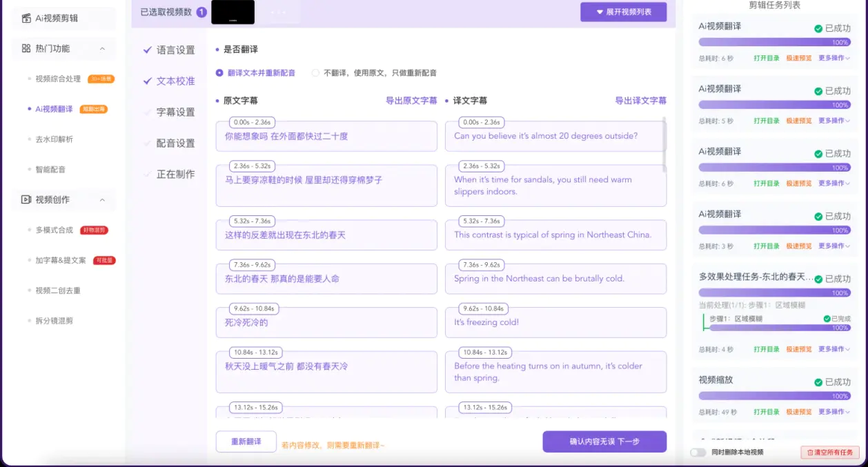Open 更多操作 on the first Ai视频翻译 task
This screenshot has height=467, width=868.
832,58
